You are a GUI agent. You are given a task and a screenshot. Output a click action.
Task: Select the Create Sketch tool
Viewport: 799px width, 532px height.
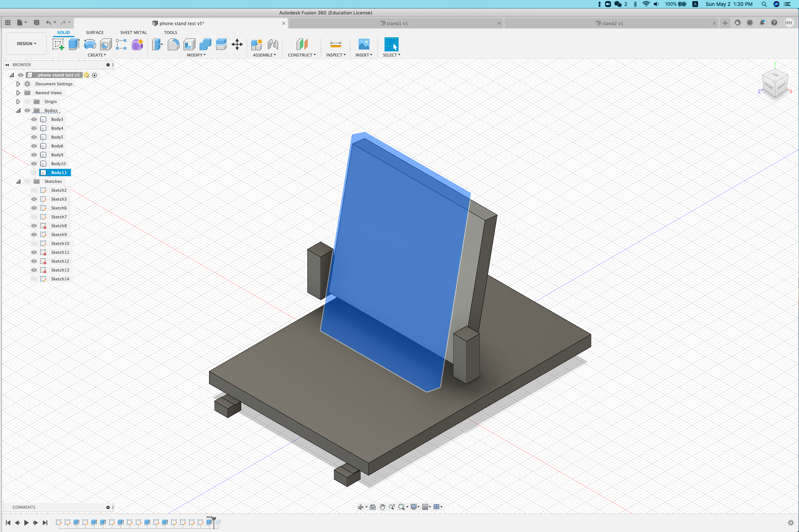pyautogui.click(x=58, y=44)
